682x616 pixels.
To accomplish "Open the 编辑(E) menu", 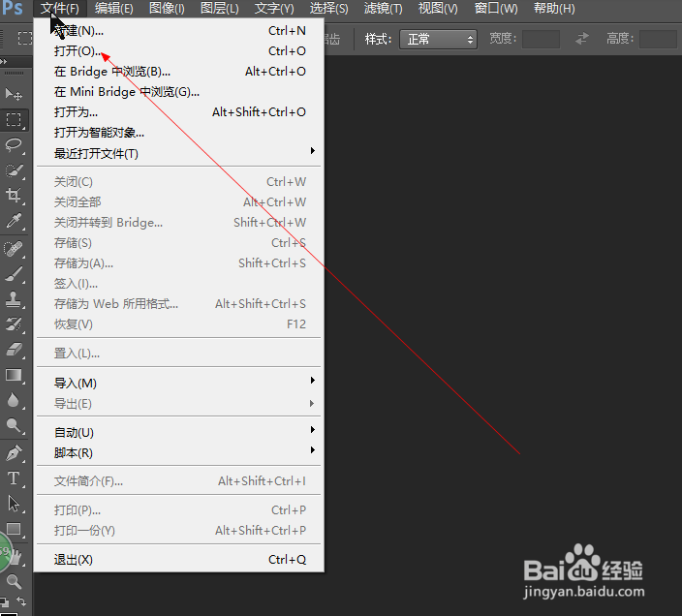I will [114, 9].
